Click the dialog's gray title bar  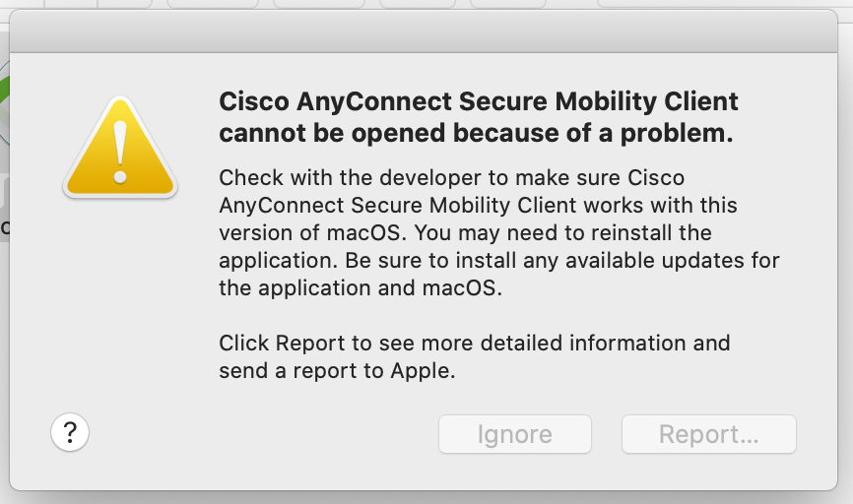pyautogui.click(x=424, y=31)
